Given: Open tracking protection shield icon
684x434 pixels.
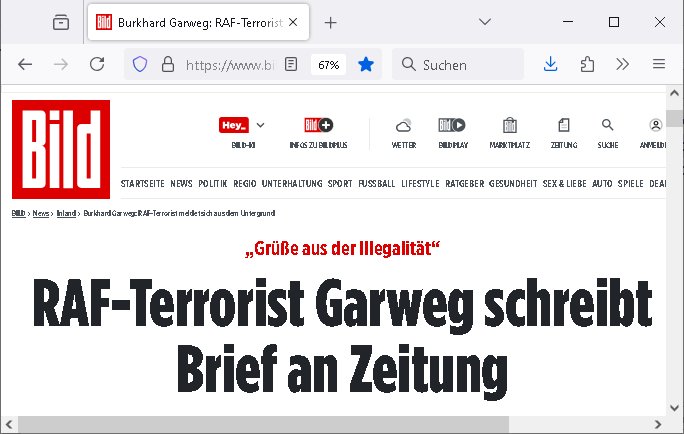Looking at the screenshot, I should (140, 65).
